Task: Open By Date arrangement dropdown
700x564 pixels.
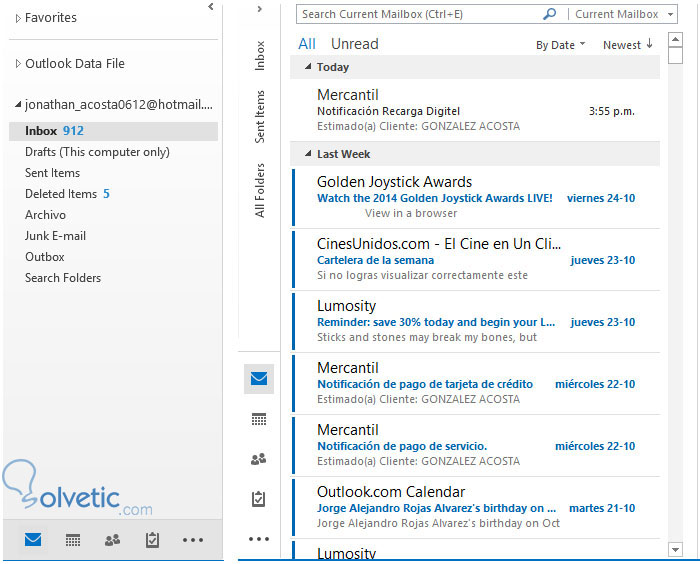Action: [560, 45]
